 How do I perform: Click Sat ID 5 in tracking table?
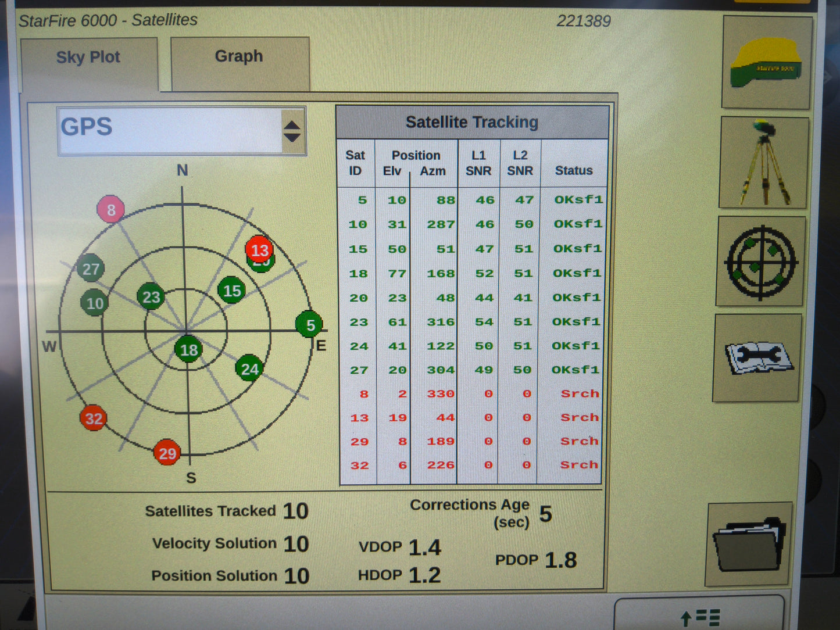362,200
